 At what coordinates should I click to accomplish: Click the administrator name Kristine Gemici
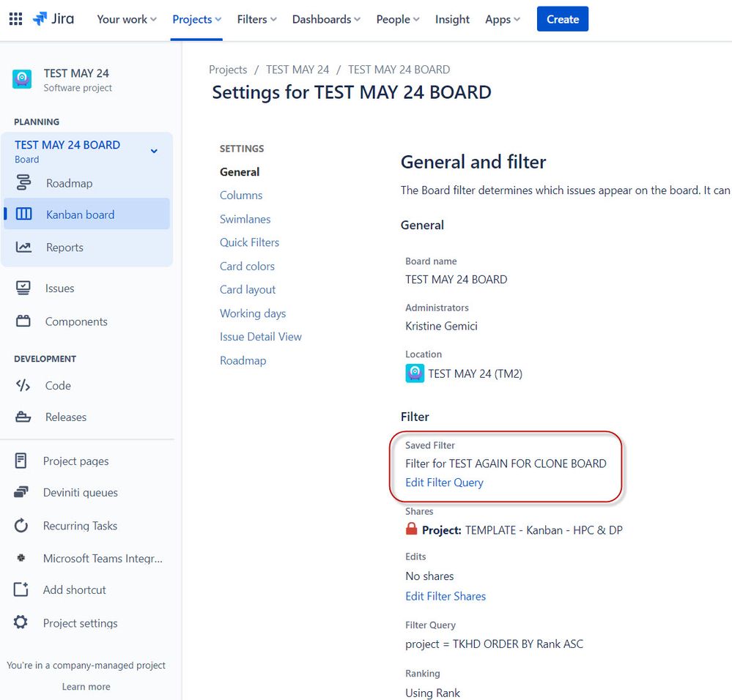click(x=441, y=326)
